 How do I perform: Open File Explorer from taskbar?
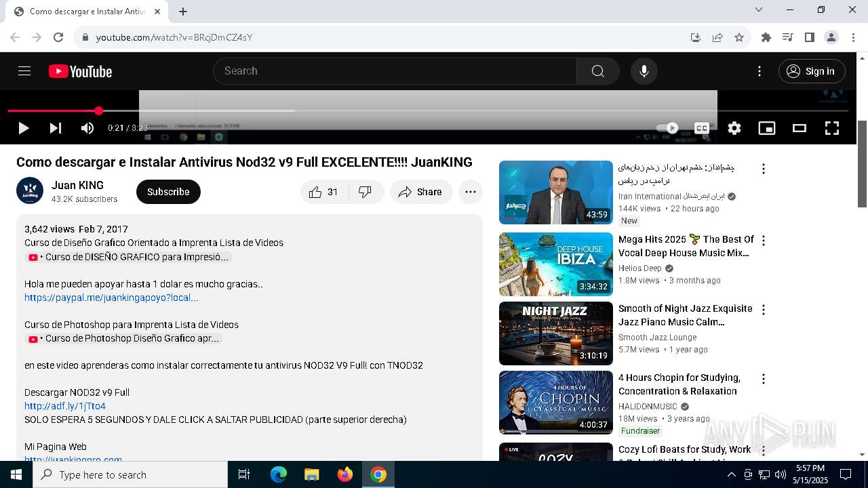pyautogui.click(x=311, y=474)
